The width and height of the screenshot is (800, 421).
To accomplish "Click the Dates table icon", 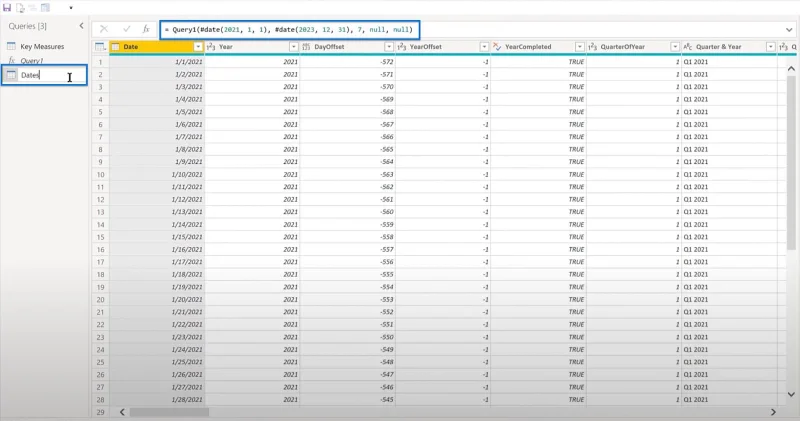I will point(11,75).
